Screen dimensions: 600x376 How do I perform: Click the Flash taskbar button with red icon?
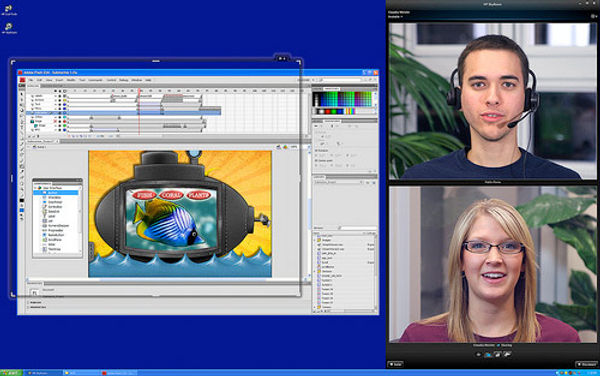coord(119,373)
